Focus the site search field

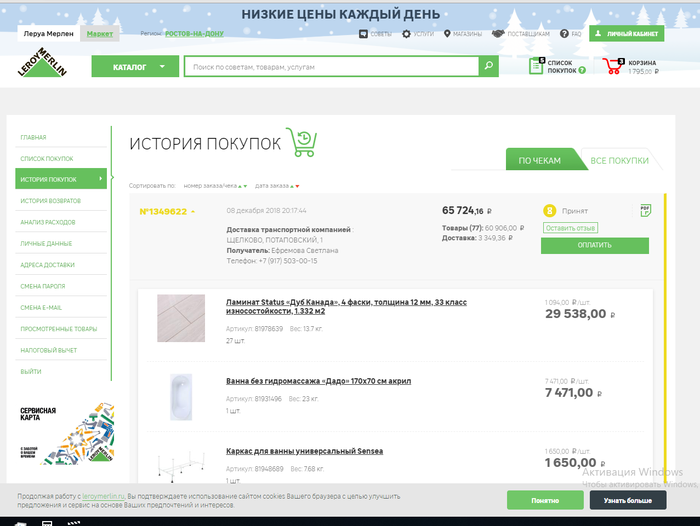click(332, 67)
